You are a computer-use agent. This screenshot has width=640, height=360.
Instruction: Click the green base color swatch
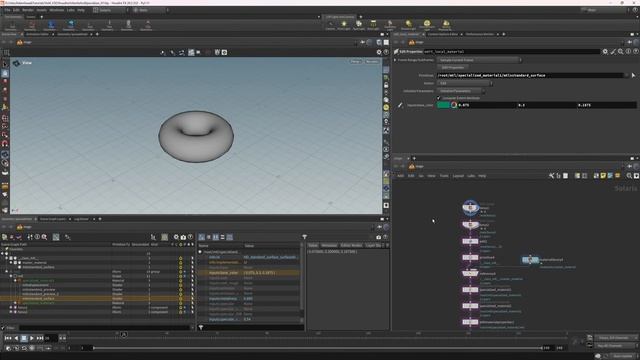click(443, 105)
